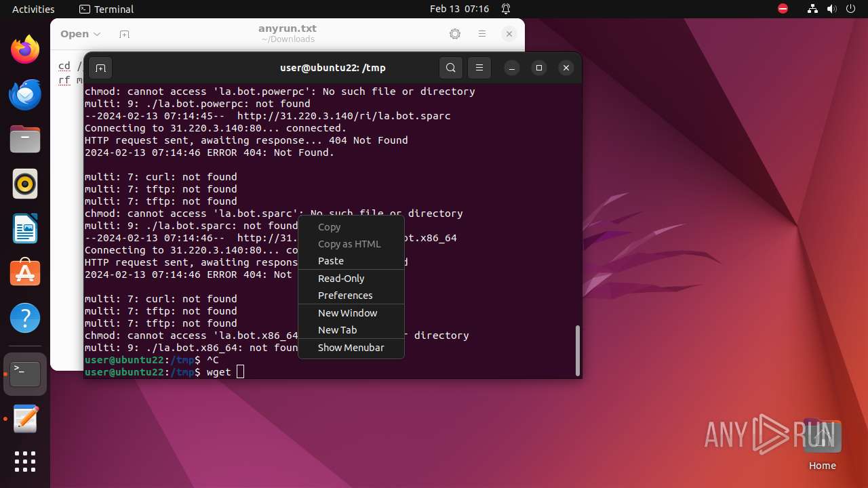Click the terminal title user@ubuntu22: /tmp

click(333, 68)
